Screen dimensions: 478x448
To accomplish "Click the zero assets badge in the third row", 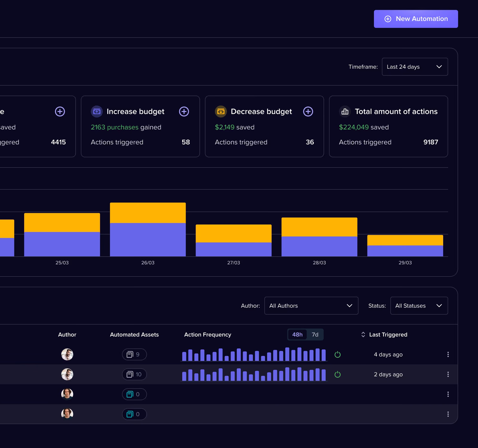I will pyautogui.click(x=134, y=394).
